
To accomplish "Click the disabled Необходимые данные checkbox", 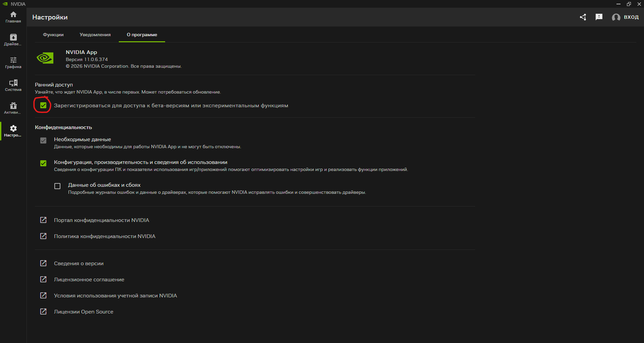I will pos(43,140).
